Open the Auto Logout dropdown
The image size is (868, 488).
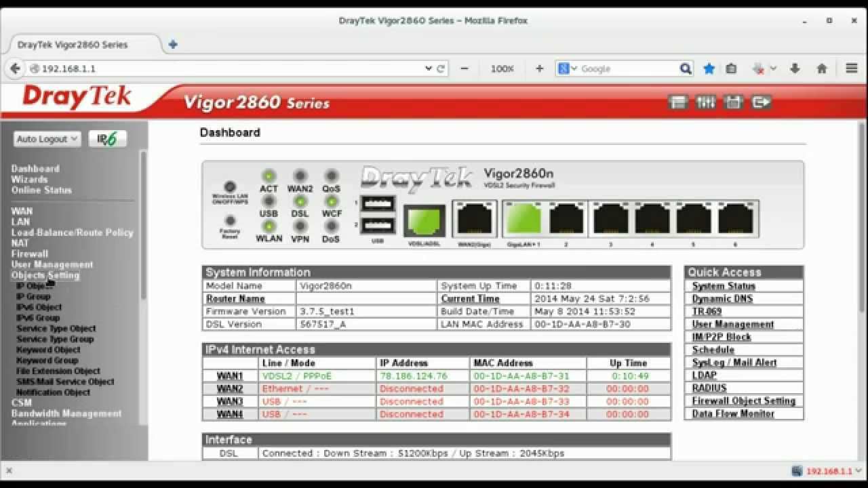tap(47, 139)
